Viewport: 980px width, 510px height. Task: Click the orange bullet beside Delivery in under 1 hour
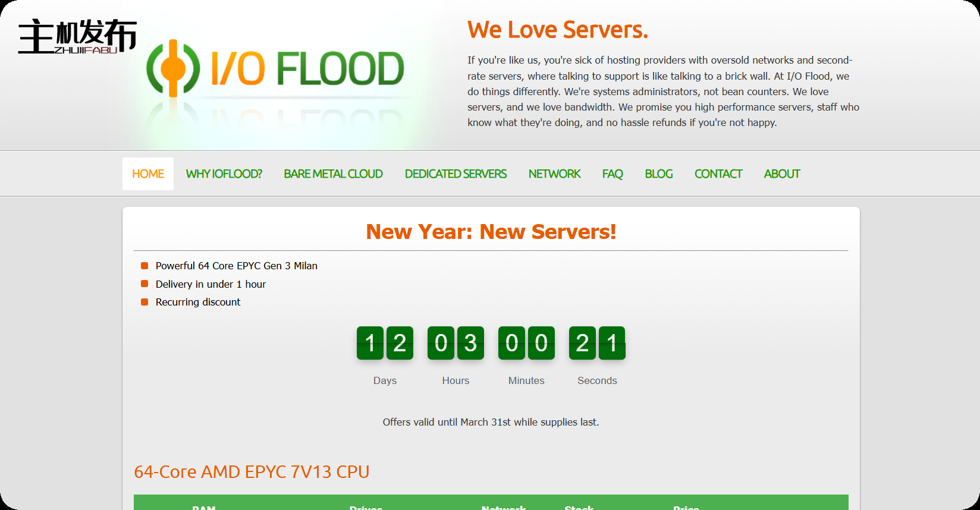[145, 284]
